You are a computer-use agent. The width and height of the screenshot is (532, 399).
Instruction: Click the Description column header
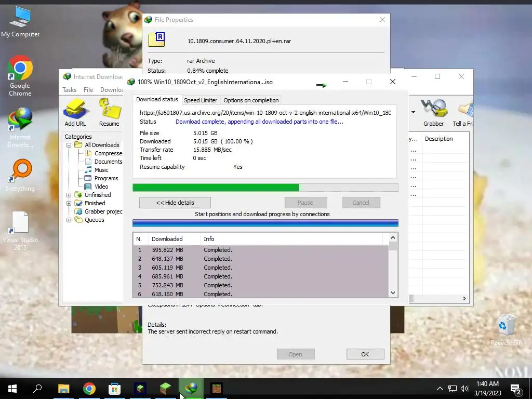pyautogui.click(x=446, y=139)
